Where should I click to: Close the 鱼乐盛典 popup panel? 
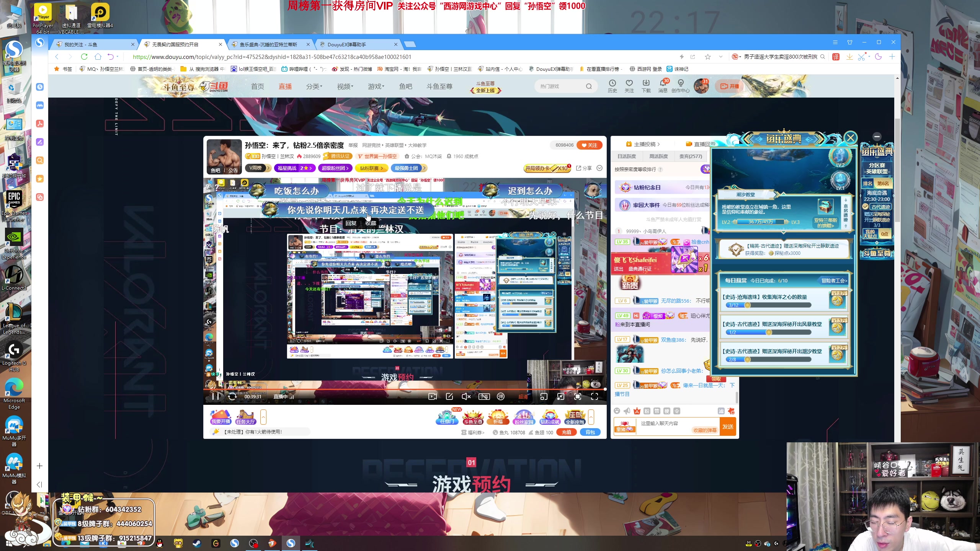[851, 137]
